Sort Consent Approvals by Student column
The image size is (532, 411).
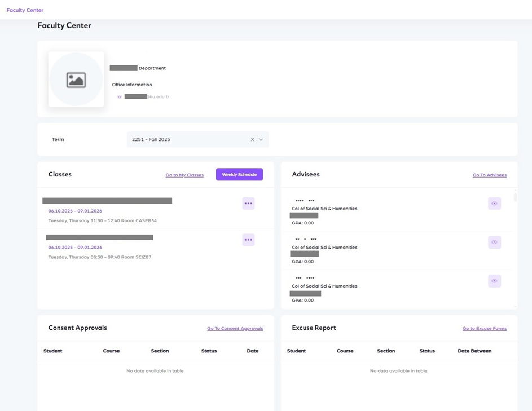click(x=53, y=351)
